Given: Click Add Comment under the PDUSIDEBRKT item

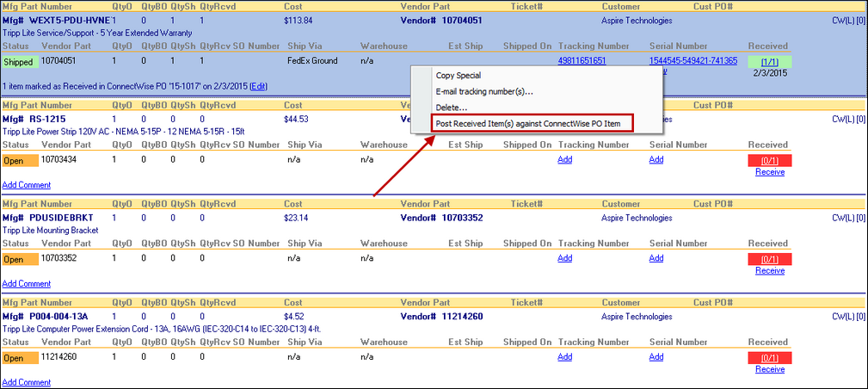Looking at the screenshot, I should point(27,283).
